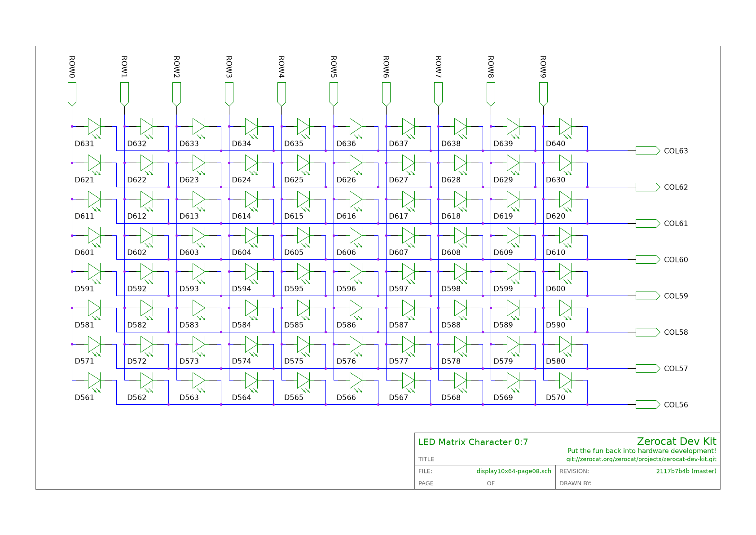The image size is (756, 535).
Task: Click the Zerocat Dev Kit heading
Action: (677, 442)
